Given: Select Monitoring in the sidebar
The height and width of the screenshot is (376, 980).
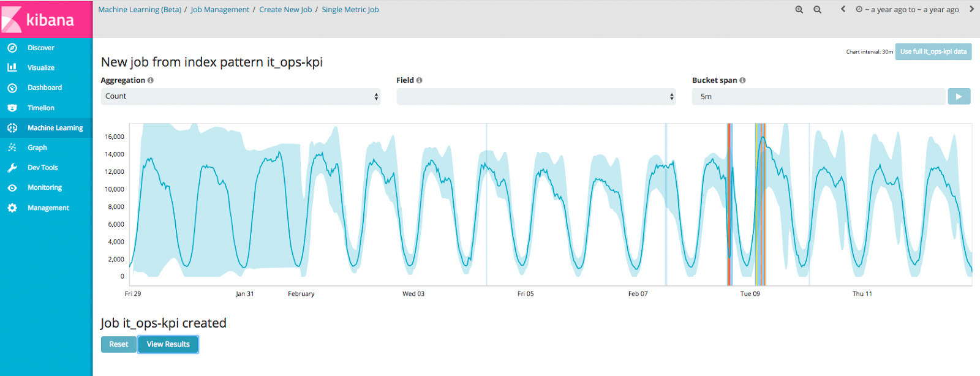Looking at the screenshot, I should pyautogui.click(x=45, y=187).
